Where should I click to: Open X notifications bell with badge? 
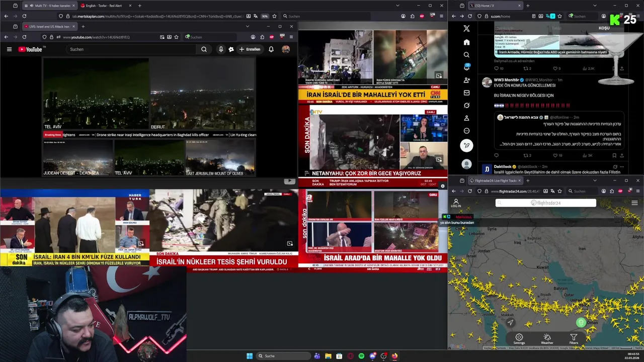click(466, 67)
